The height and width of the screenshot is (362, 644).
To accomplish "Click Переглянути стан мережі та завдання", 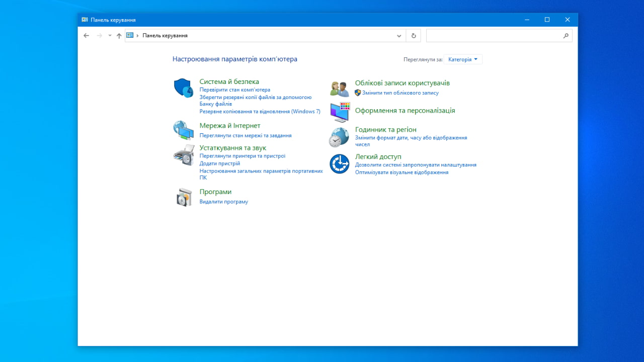I will click(246, 136).
